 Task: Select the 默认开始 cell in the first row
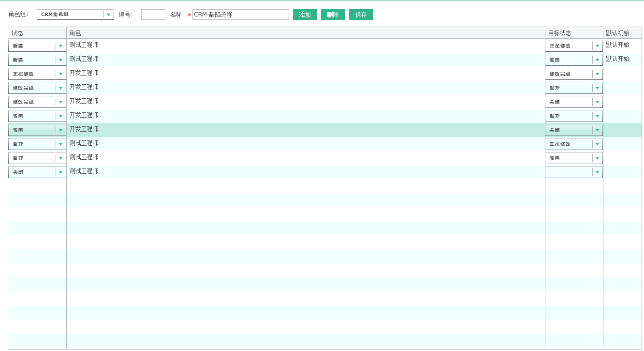617,45
